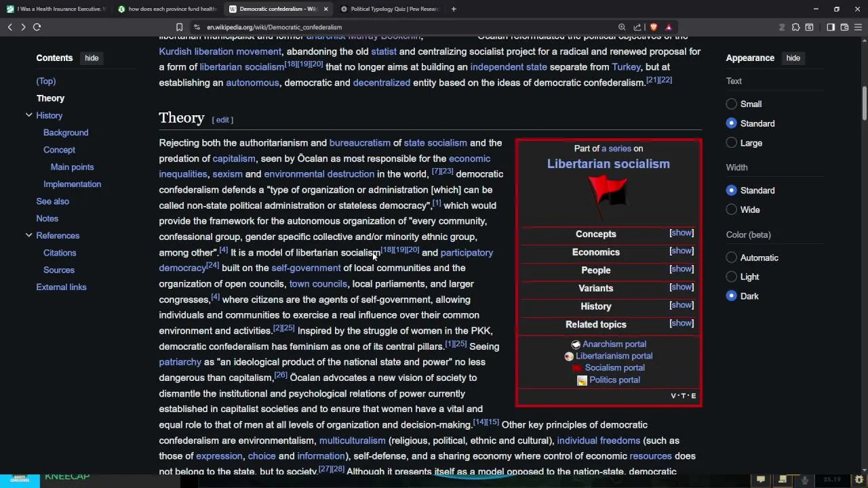This screenshot has width=868, height=488.
Task: Open Brave Rewards triangle icon
Action: [x=669, y=27]
